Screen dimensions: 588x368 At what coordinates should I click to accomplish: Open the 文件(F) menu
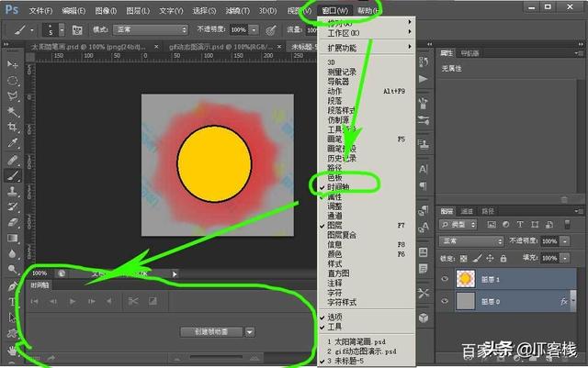pos(40,10)
